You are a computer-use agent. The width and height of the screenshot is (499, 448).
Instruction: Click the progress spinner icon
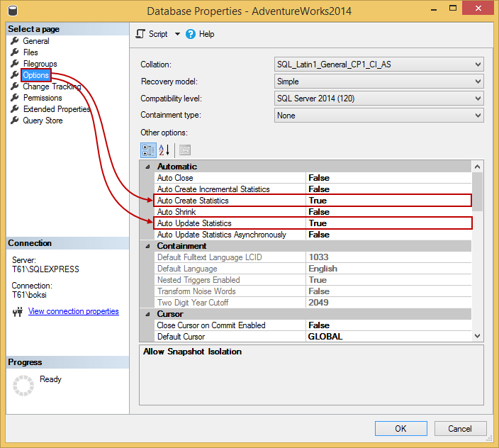[23, 386]
